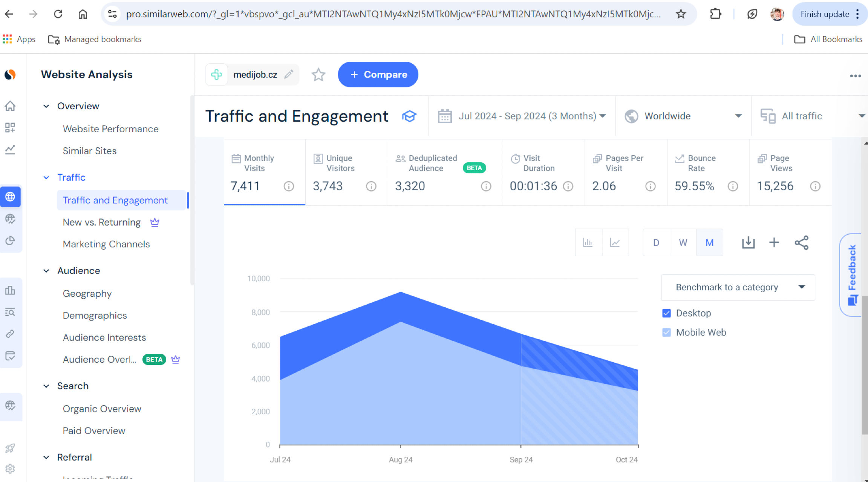Image resolution: width=868 pixels, height=482 pixels.
Task: Collapse the Audience section in sidebar
Action: [x=46, y=271]
